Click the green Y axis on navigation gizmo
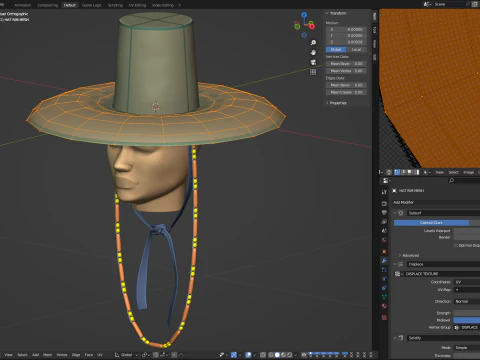The width and height of the screenshot is (480, 360). coord(297,26)
